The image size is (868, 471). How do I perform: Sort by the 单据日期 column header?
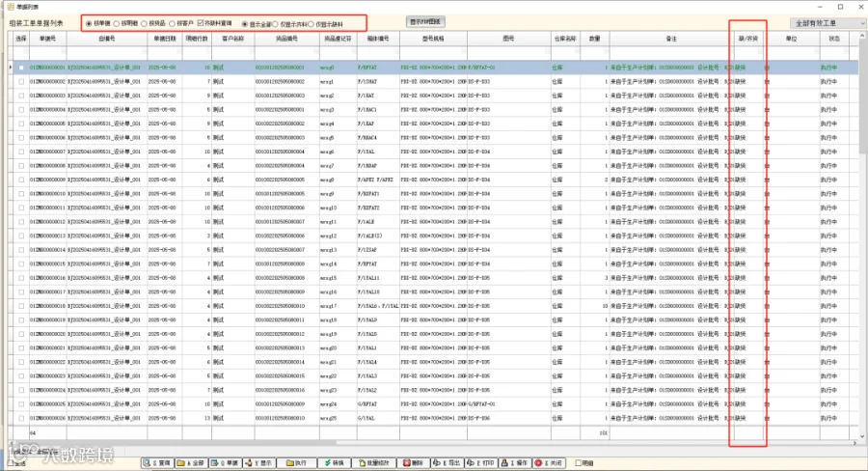[x=164, y=39]
